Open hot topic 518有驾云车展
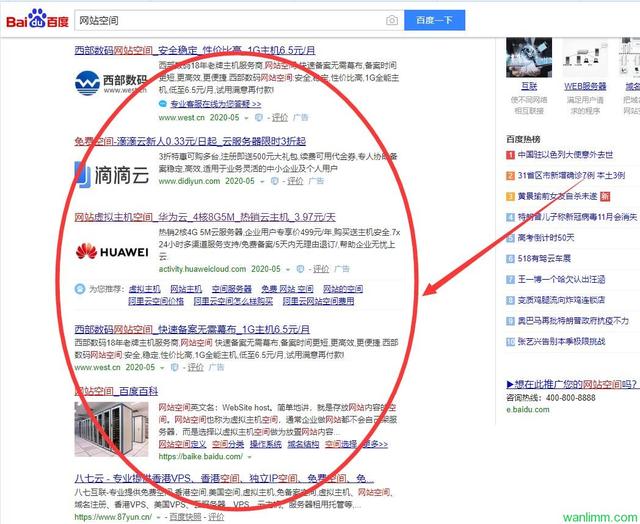 [544, 258]
